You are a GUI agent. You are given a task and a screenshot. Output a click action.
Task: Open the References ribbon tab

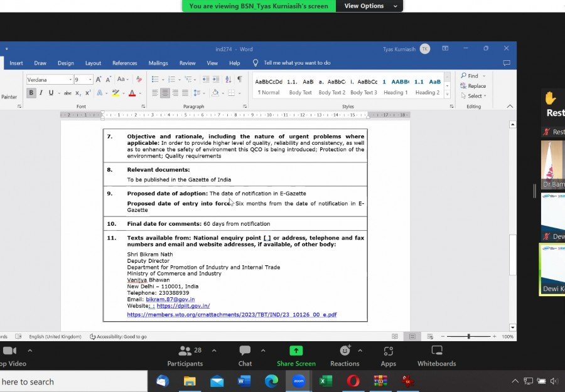tap(124, 63)
